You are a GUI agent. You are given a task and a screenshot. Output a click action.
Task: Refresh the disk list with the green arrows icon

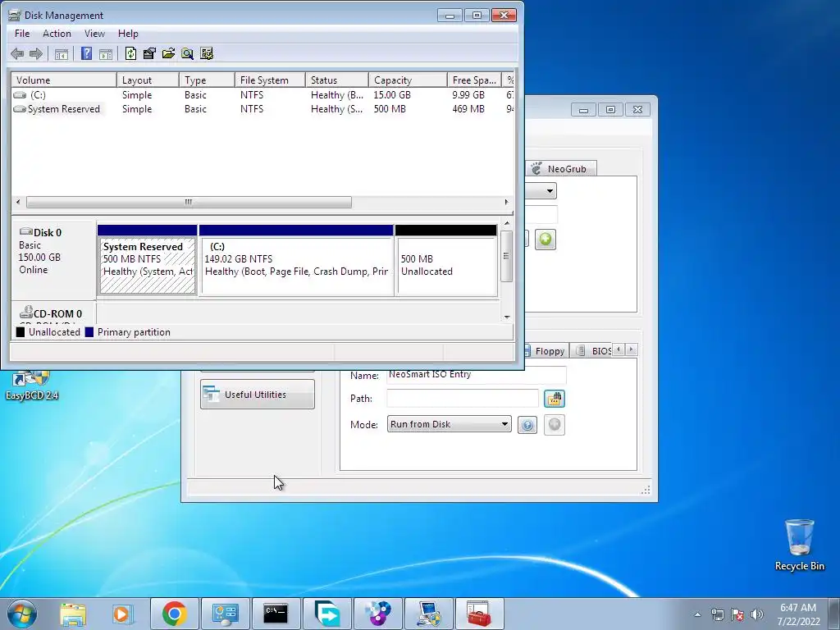coord(130,53)
